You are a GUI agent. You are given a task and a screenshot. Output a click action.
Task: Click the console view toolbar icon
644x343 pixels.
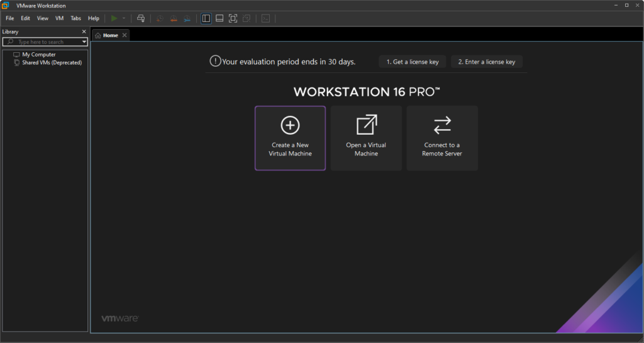[266, 18]
